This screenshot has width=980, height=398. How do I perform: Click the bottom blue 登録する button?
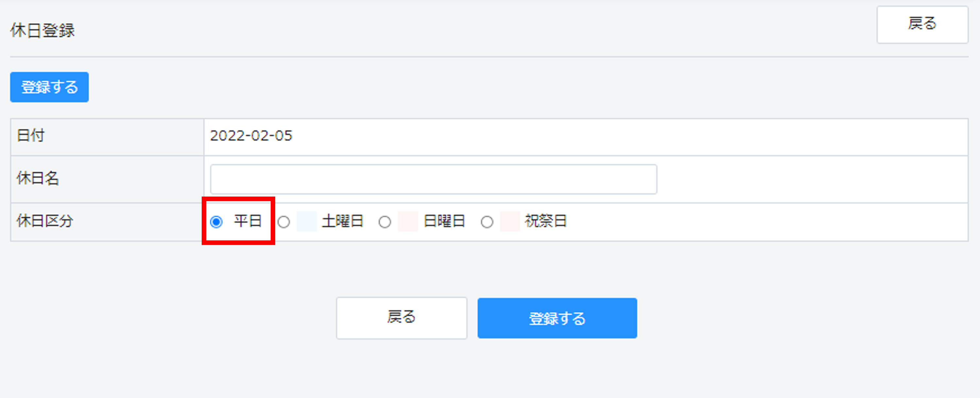(557, 318)
